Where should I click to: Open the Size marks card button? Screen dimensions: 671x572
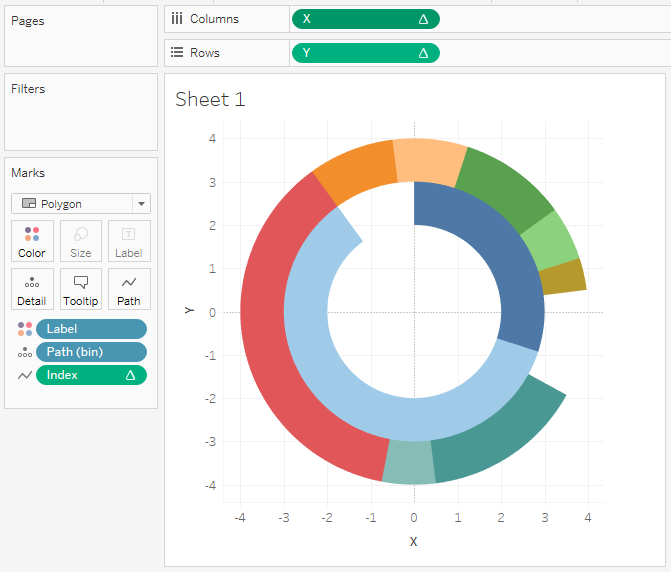point(80,241)
